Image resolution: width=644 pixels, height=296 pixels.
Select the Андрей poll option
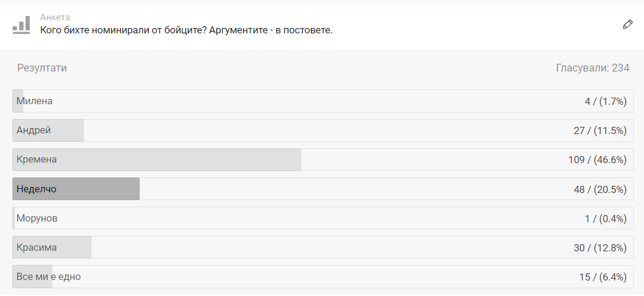pyautogui.click(x=34, y=130)
